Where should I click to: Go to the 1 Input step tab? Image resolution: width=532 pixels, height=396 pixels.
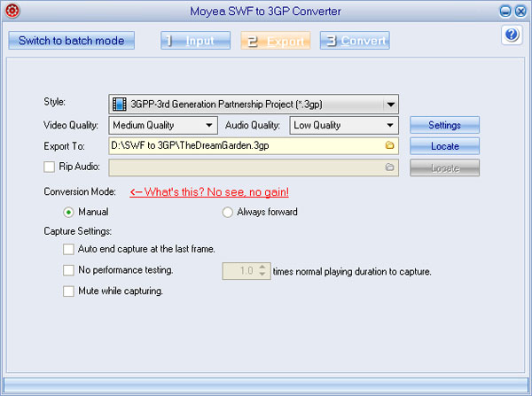coord(195,41)
